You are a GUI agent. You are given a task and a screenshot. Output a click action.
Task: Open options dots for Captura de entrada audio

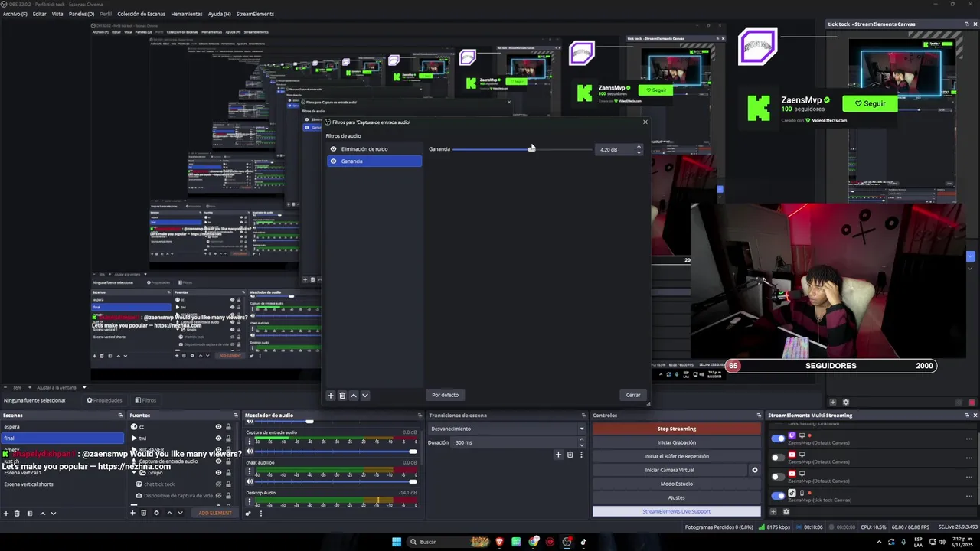[249, 441]
